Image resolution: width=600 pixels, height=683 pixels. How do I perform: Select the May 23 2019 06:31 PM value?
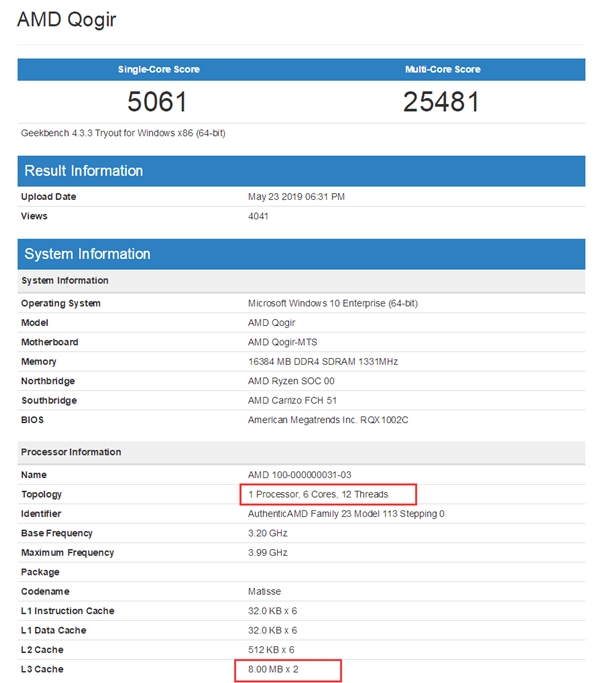296,196
